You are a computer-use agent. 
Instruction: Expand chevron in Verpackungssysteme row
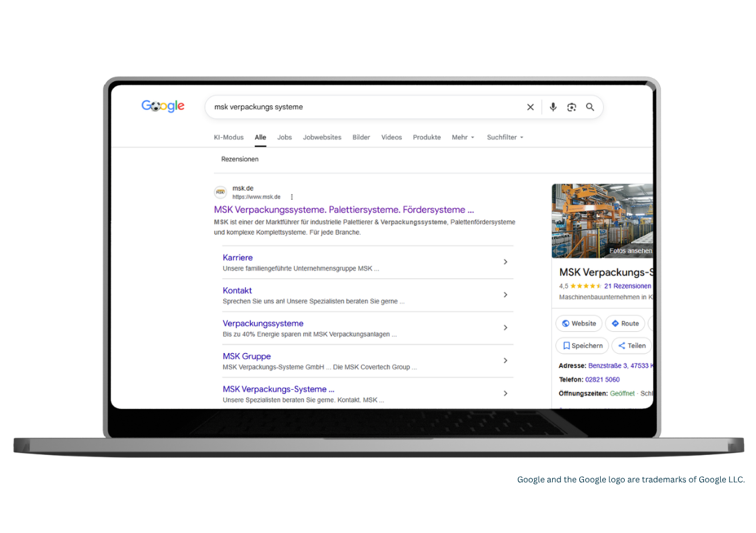(x=505, y=328)
